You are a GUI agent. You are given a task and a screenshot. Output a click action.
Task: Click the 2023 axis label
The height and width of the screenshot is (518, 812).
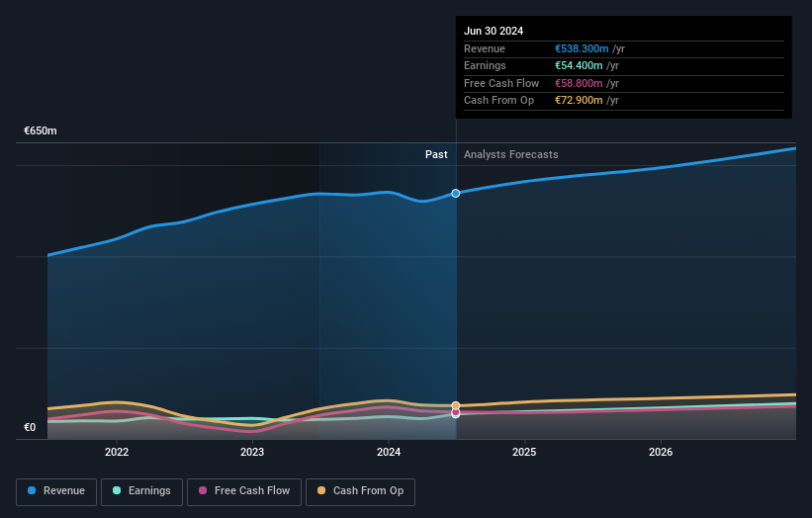[252, 453]
